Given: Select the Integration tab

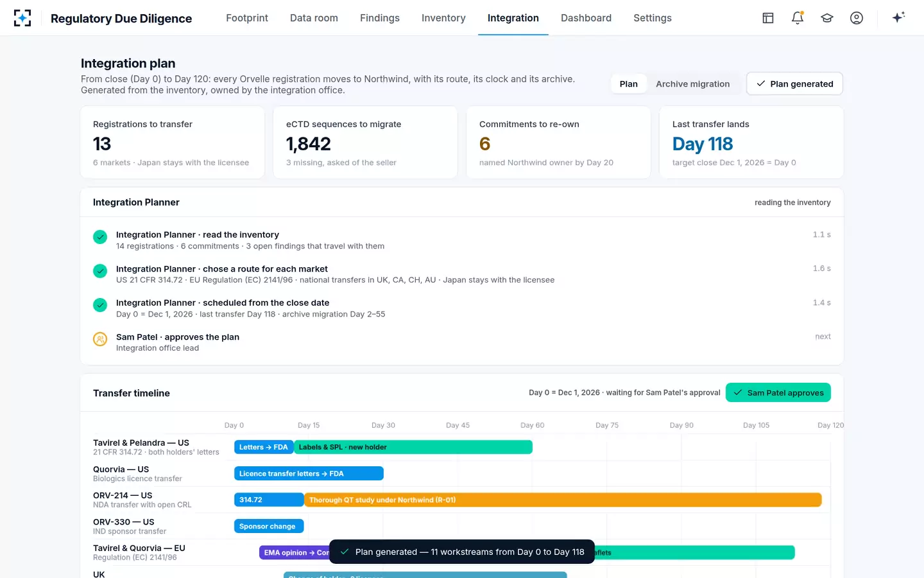Looking at the screenshot, I should (513, 18).
